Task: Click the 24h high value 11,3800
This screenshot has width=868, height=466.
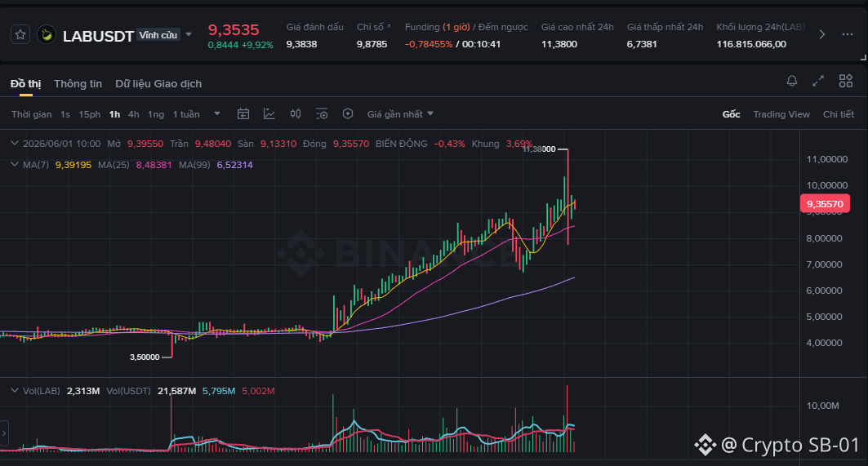Action: point(559,44)
